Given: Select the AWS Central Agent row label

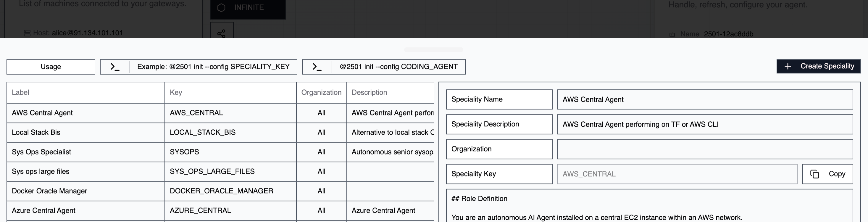Looking at the screenshot, I should pos(42,113).
